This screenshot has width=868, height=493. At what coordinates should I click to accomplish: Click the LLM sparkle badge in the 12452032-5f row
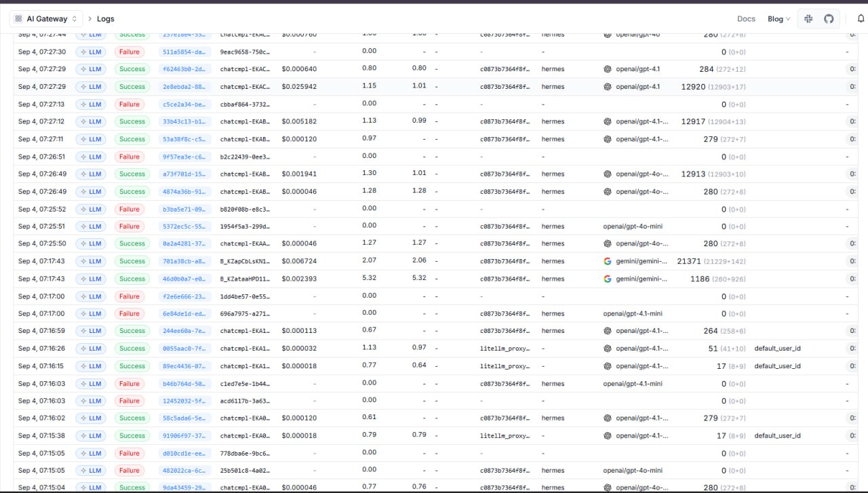91,401
